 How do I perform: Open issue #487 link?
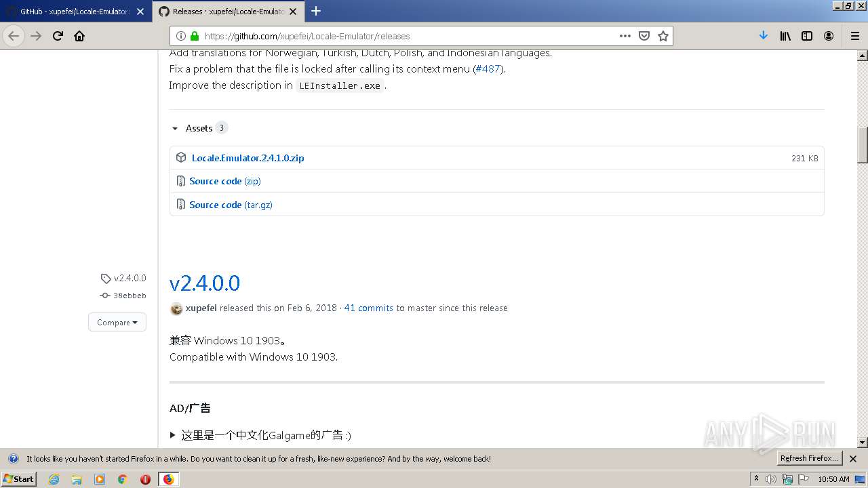tap(488, 68)
